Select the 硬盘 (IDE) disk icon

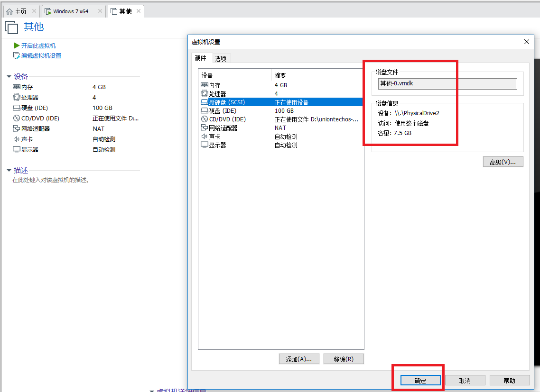tap(16, 108)
